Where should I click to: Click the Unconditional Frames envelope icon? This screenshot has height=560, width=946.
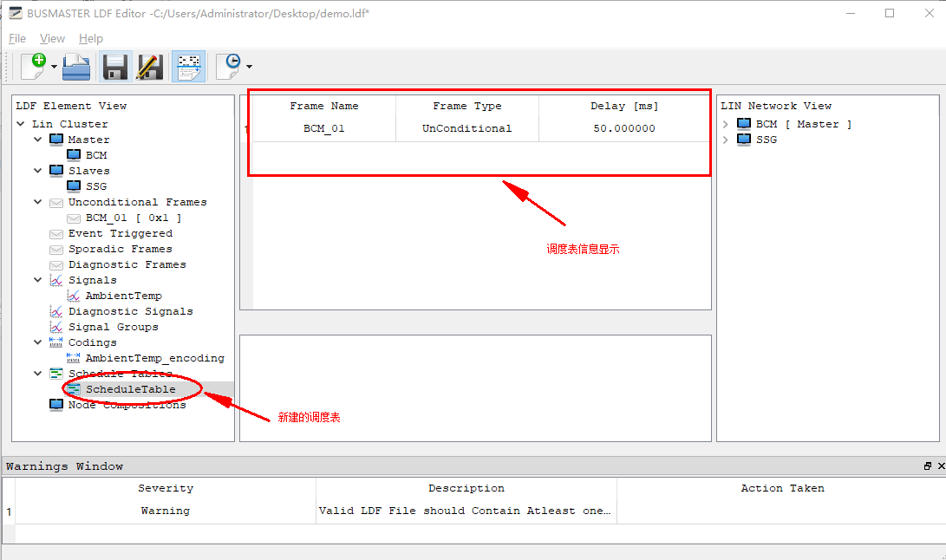[x=56, y=203]
